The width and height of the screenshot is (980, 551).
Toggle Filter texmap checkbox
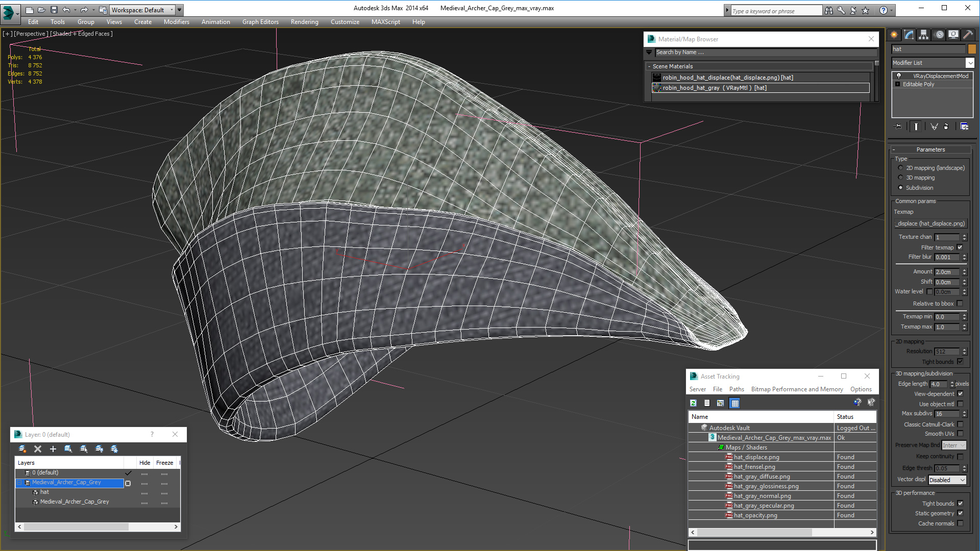tap(960, 247)
